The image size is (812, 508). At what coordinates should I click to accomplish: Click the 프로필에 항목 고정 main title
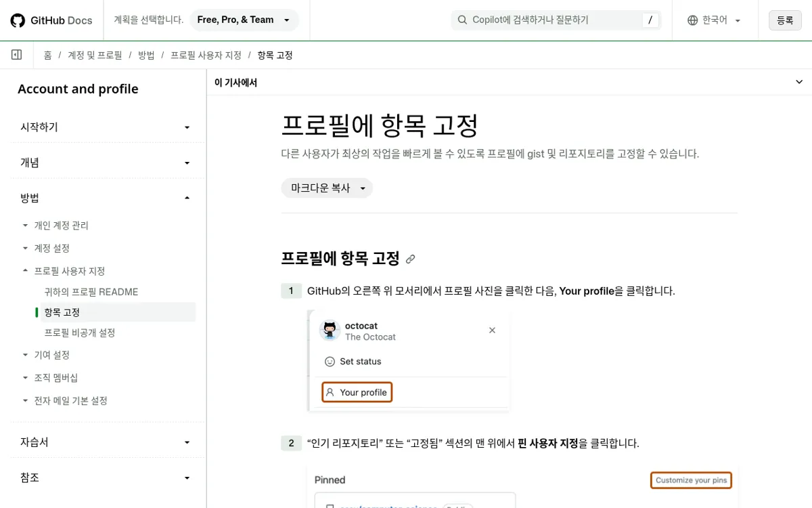(380, 125)
